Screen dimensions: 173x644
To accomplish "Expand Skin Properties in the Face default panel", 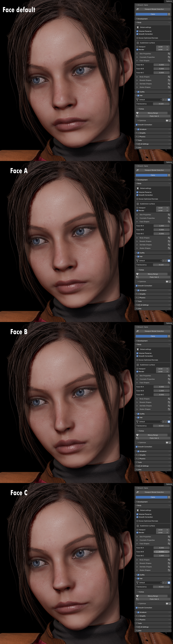I will (x=137, y=54).
